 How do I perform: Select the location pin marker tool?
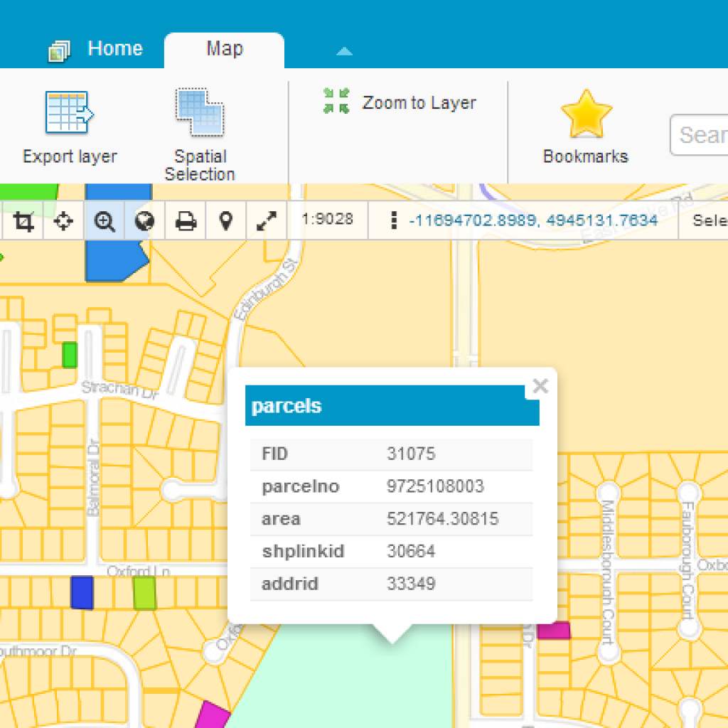tap(225, 221)
